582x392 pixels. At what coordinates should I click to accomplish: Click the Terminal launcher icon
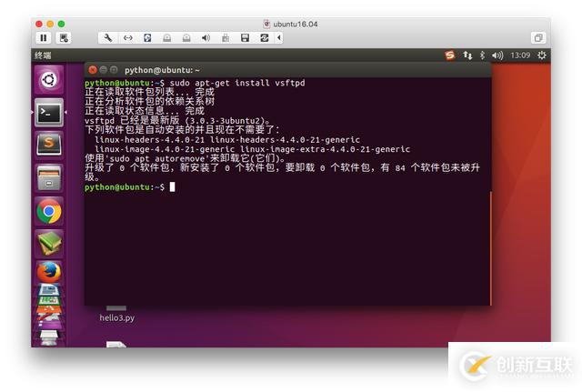(49, 113)
